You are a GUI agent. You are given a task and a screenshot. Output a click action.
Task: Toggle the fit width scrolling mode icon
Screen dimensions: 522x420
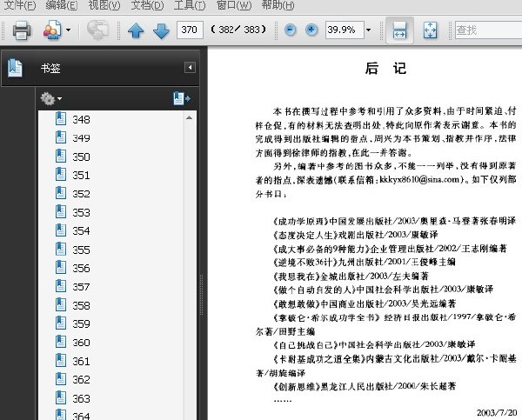click(399, 30)
